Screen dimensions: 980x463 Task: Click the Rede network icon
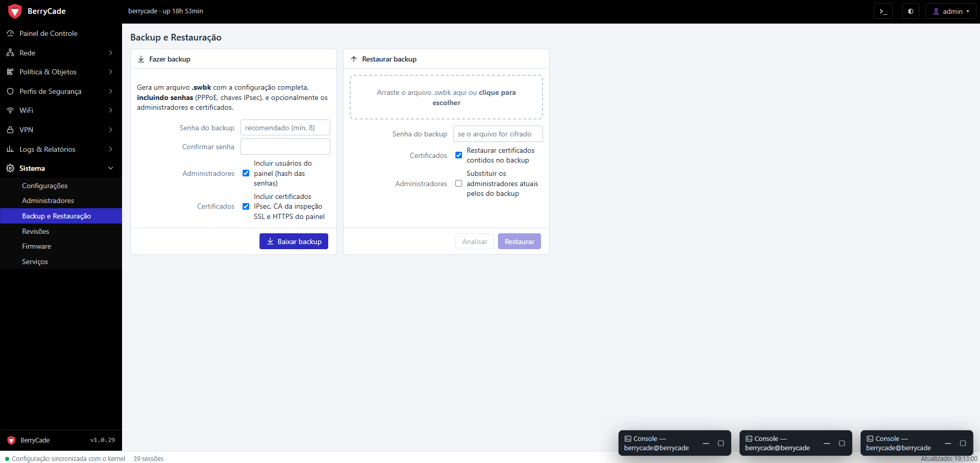tap(10, 53)
